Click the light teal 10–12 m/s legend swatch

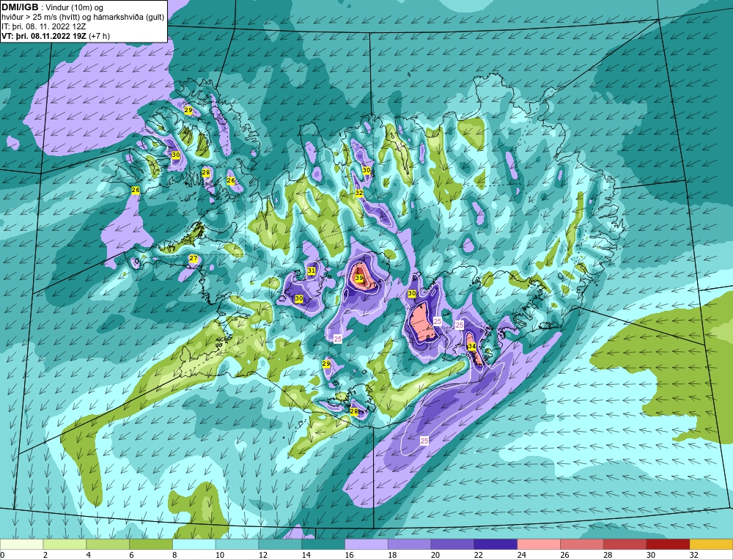[237, 544]
